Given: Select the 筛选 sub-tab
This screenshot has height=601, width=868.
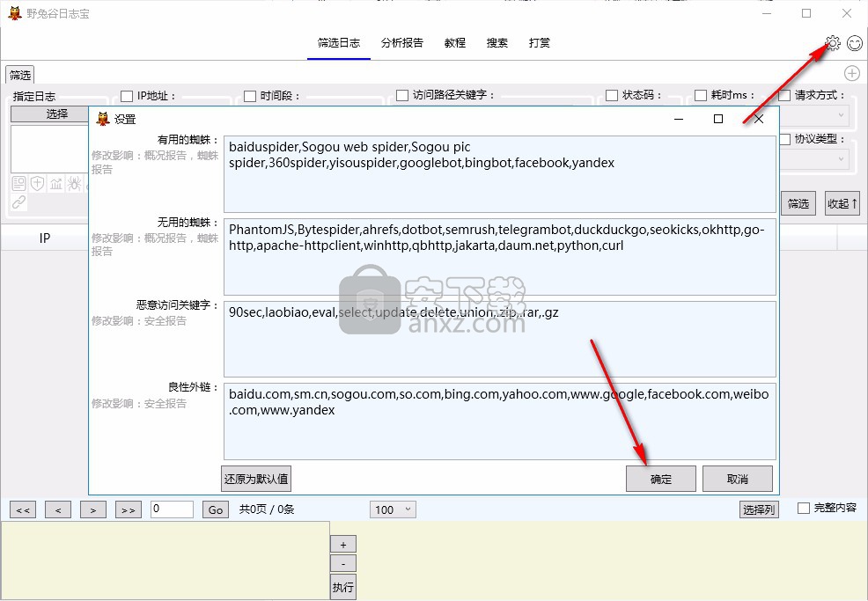Looking at the screenshot, I should coord(20,75).
